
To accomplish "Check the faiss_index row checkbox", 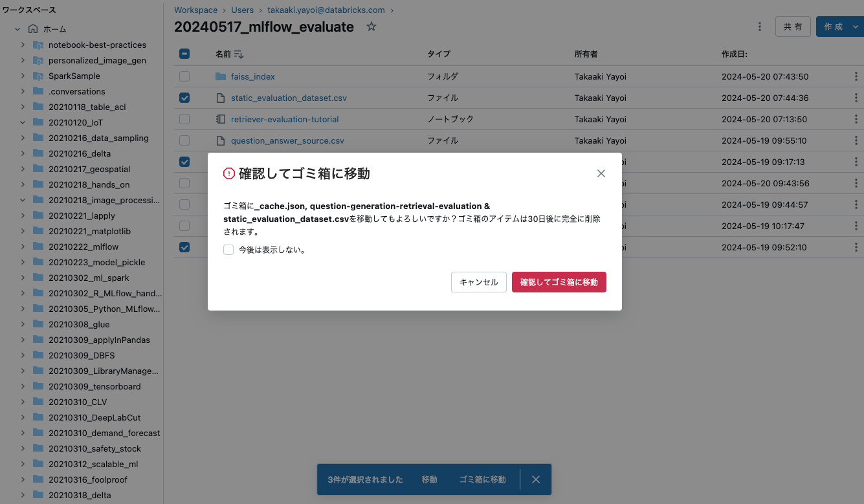I will [x=184, y=76].
